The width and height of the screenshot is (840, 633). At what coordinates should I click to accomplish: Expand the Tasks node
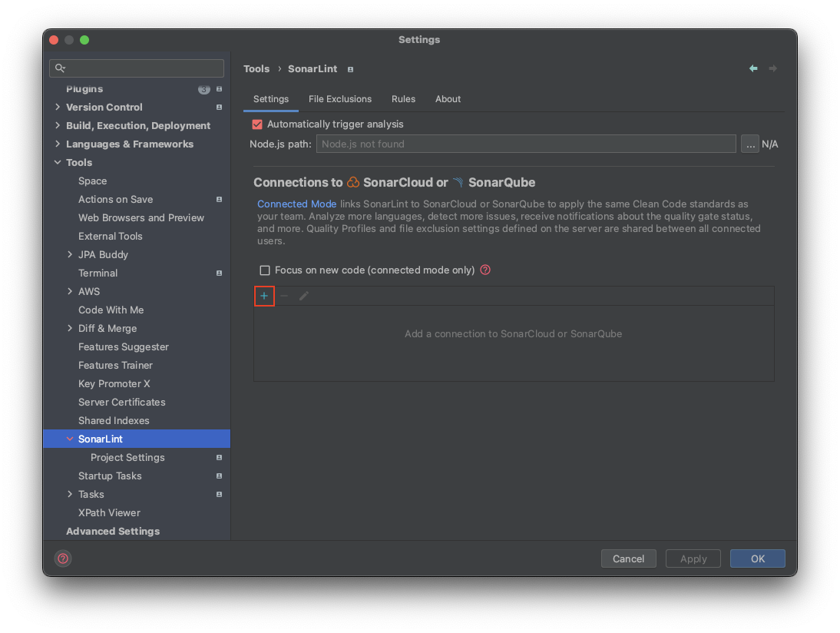pos(70,494)
